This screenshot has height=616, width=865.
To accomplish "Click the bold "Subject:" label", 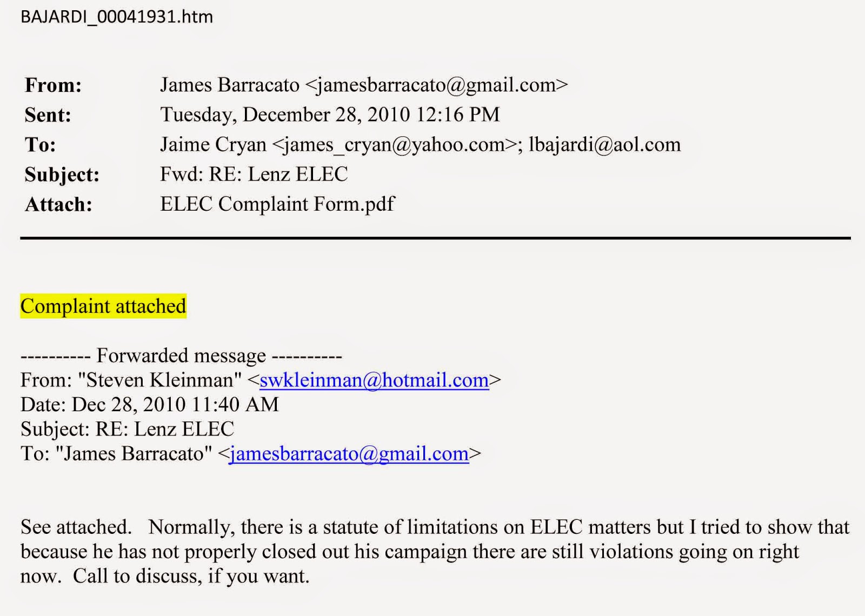I will (62, 175).
